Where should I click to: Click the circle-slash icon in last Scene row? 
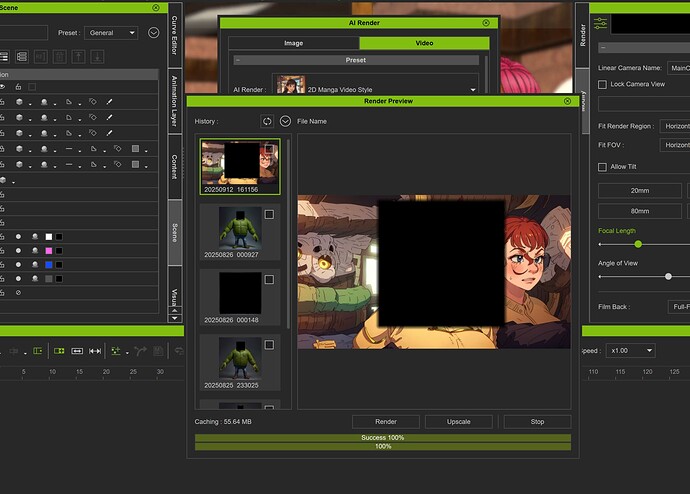tap(18, 293)
